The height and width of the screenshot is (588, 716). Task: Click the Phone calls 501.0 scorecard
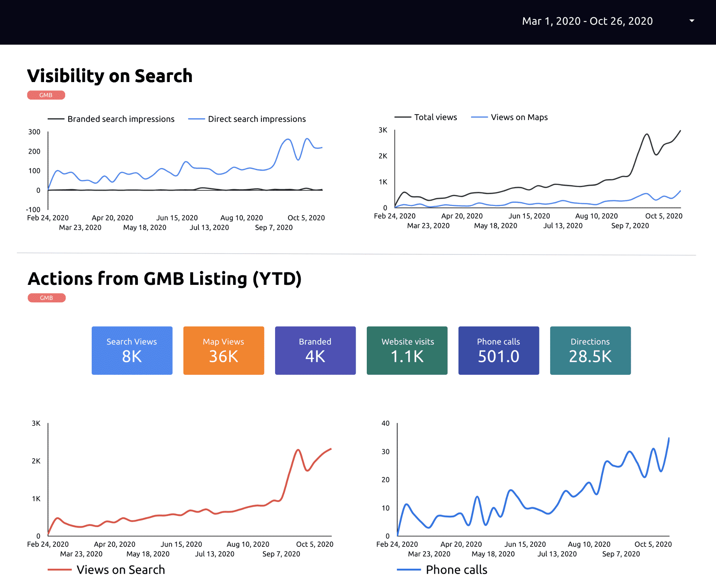[499, 350]
